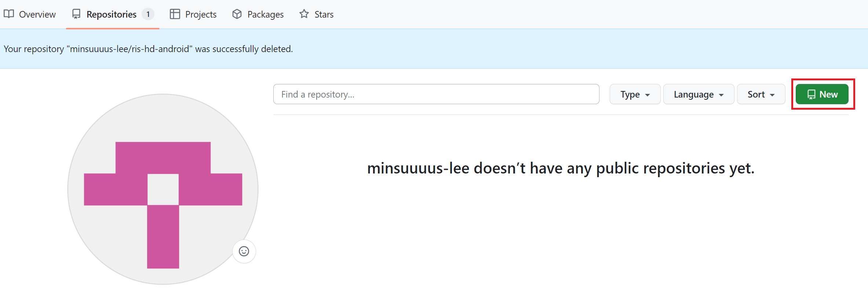Open the Projects tab
This screenshot has width=868, height=289.
tap(193, 14)
